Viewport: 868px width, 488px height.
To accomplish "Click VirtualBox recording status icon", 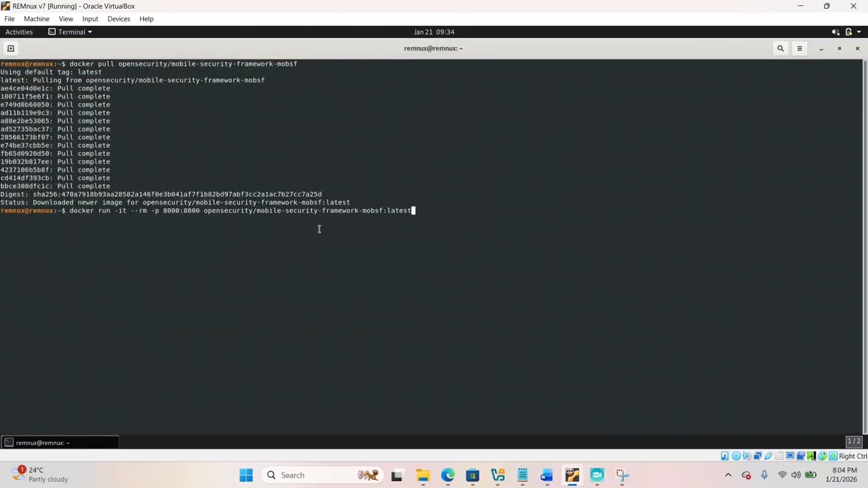I will pos(801,456).
